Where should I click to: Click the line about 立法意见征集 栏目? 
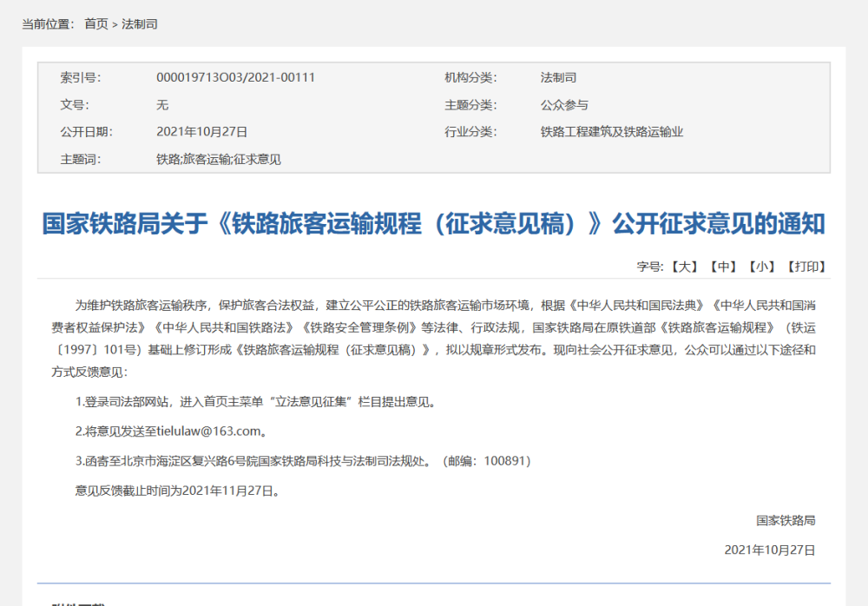coord(255,402)
